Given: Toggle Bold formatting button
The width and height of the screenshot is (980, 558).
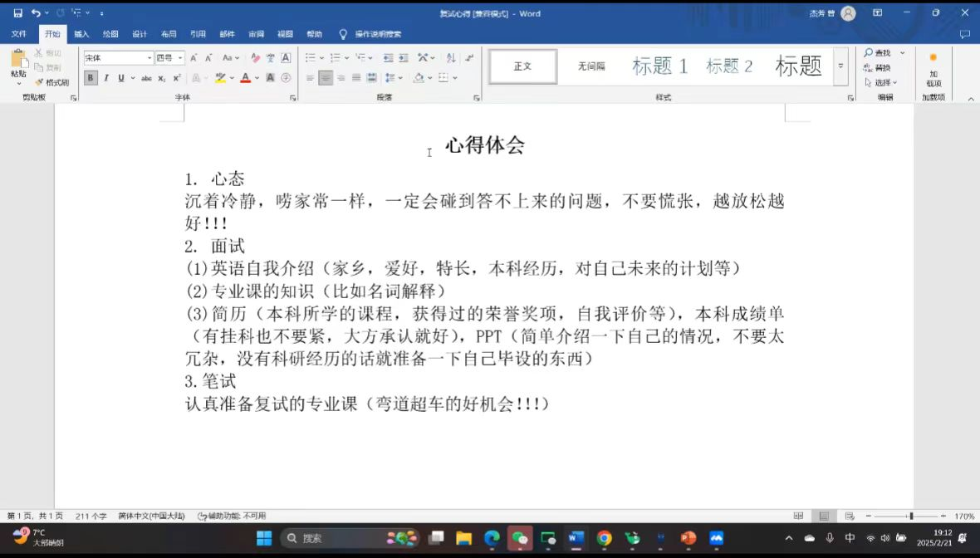Looking at the screenshot, I should [91, 78].
